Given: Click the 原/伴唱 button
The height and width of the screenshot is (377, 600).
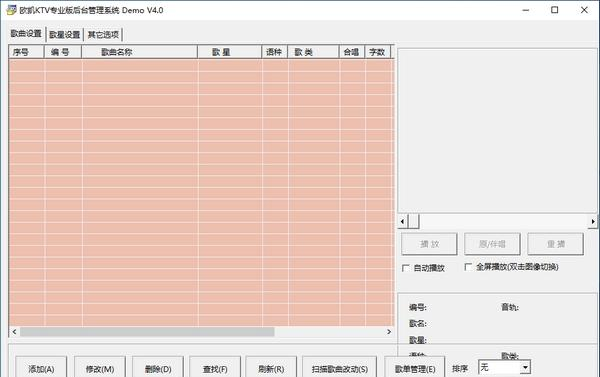Looking at the screenshot, I should [492, 244].
